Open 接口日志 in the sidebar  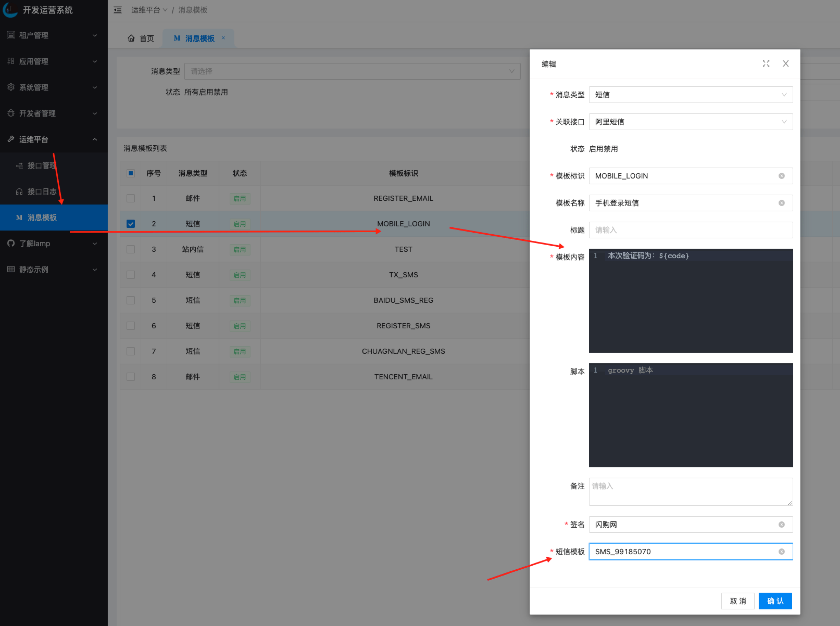point(42,191)
